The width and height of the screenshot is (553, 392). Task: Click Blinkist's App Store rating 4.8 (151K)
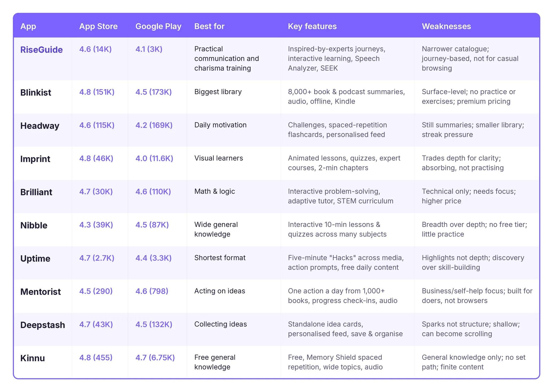[x=97, y=92]
